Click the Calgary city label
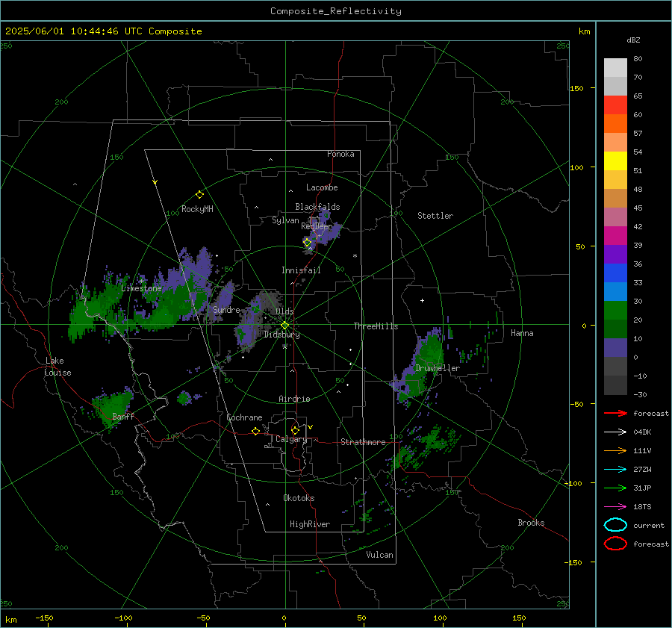Image resolution: width=672 pixels, height=628 pixels. pyautogui.click(x=291, y=439)
